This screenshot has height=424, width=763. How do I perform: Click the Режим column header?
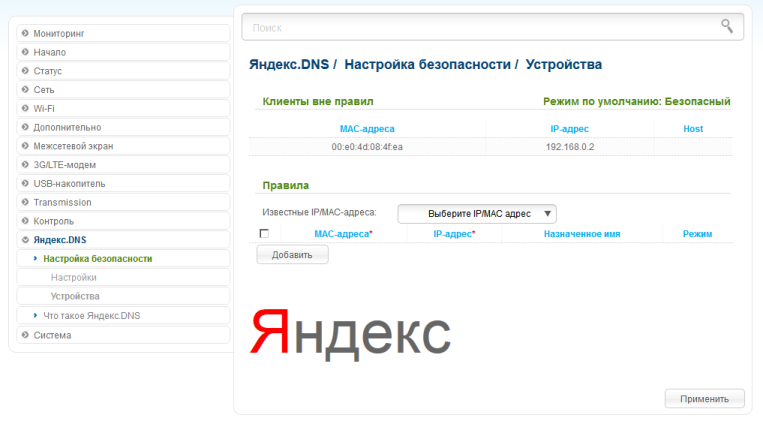(697, 234)
